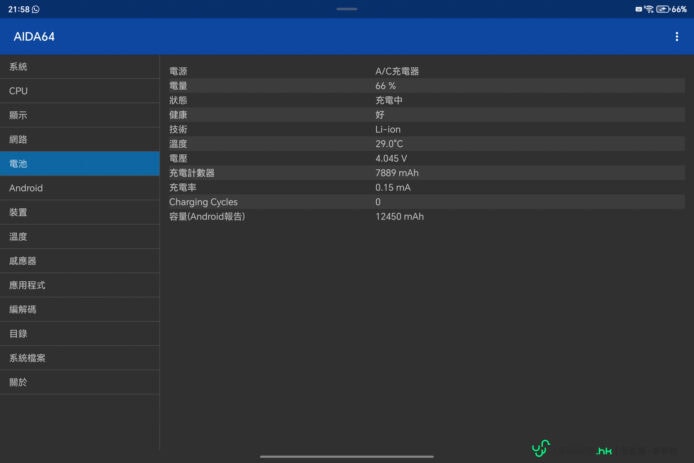The width and height of the screenshot is (694, 463).
Task: Select the 系統 sidebar item
Action: point(80,67)
